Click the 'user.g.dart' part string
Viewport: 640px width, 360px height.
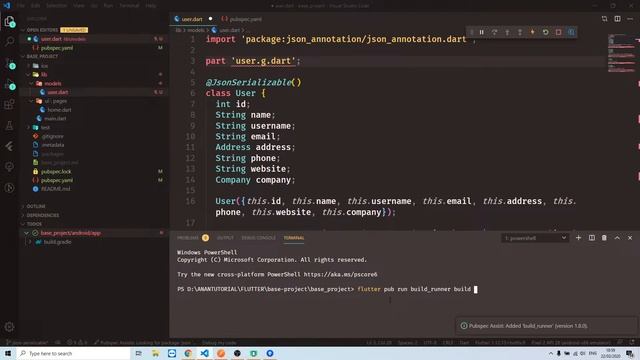coord(263,61)
